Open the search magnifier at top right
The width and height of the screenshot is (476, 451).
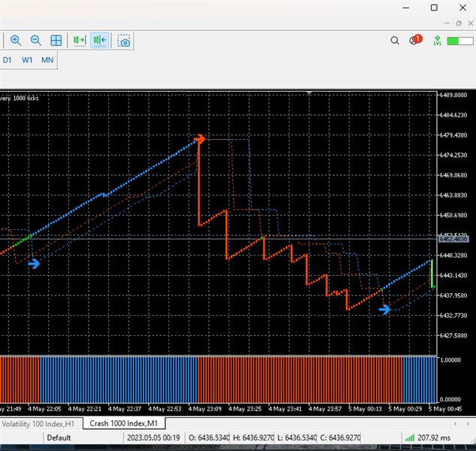395,41
